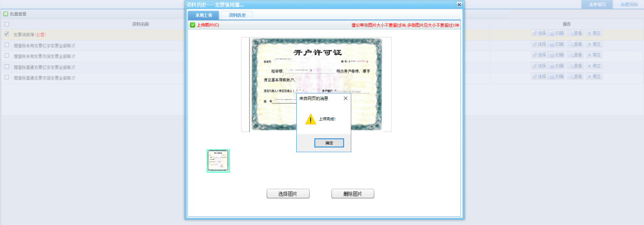Click 查看 for 增值税普通发票作废发票全部联次 row
Viewport: 644px width, 225px height.
click(575, 77)
